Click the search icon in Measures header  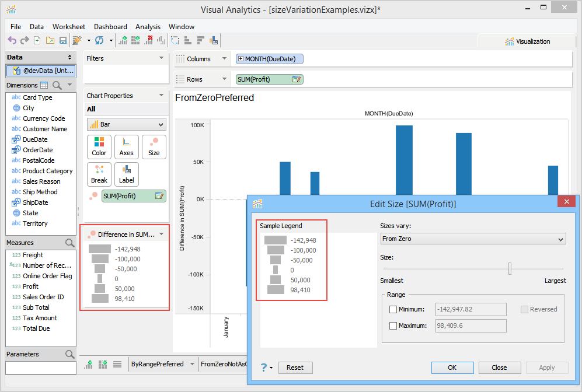click(x=69, y=243)
